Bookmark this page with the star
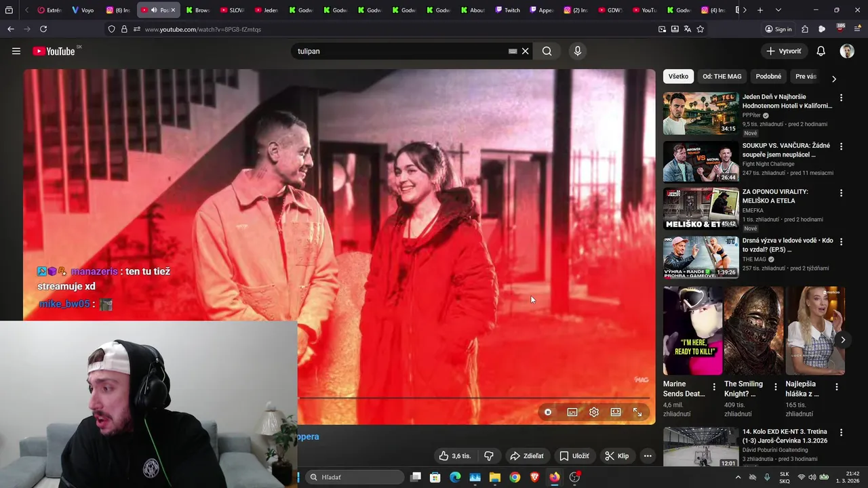Viewport: 868px width, 488px height. coord(701,29)
